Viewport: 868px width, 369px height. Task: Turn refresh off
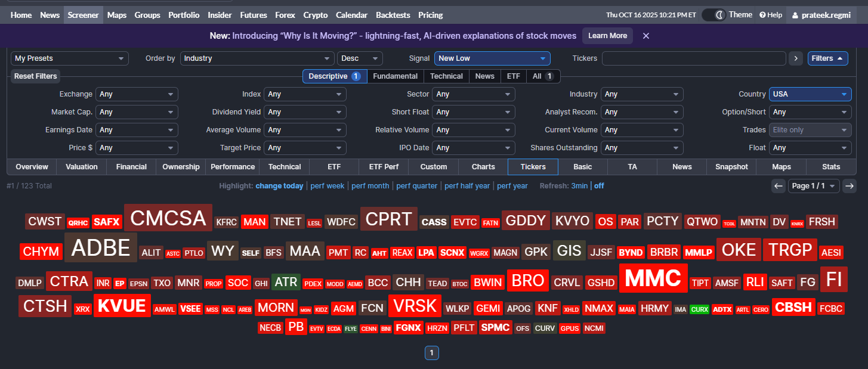(x=599, y=186)
